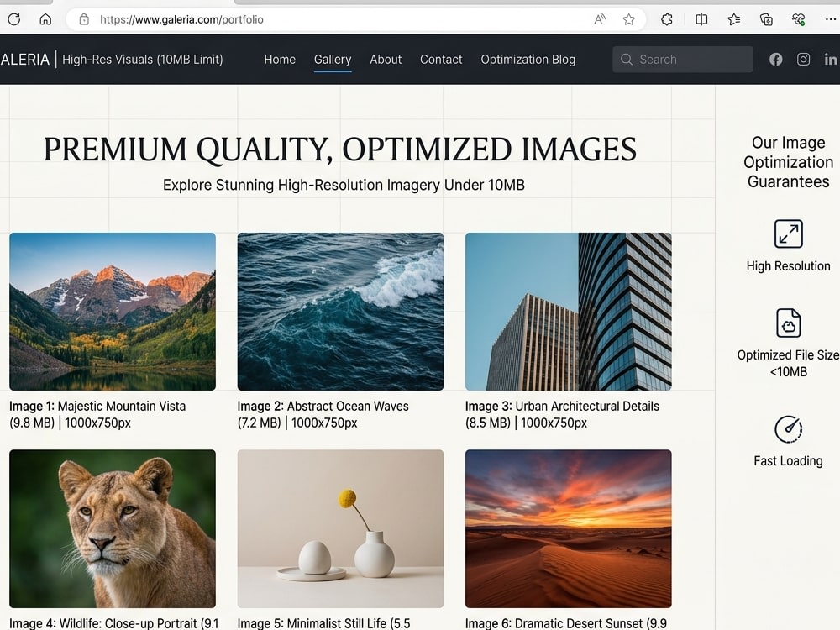Click the address bar URL
This screenshot has width=840, height=630.
181,20
